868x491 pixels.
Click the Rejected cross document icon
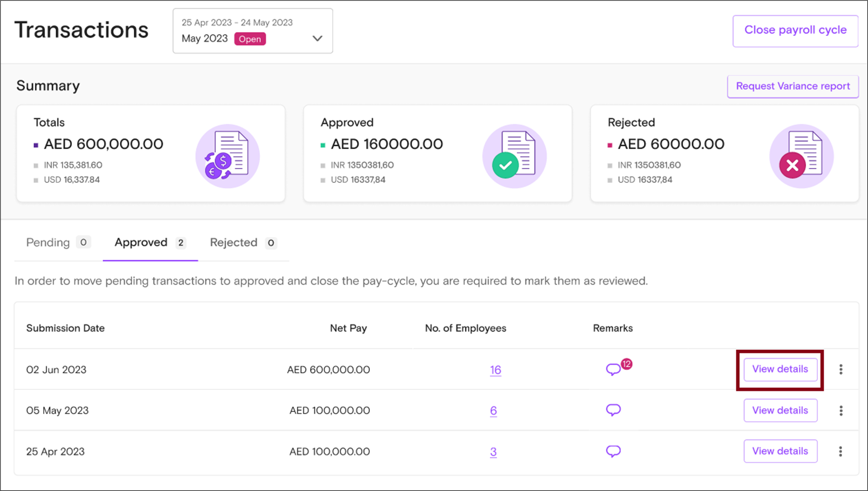802,156
